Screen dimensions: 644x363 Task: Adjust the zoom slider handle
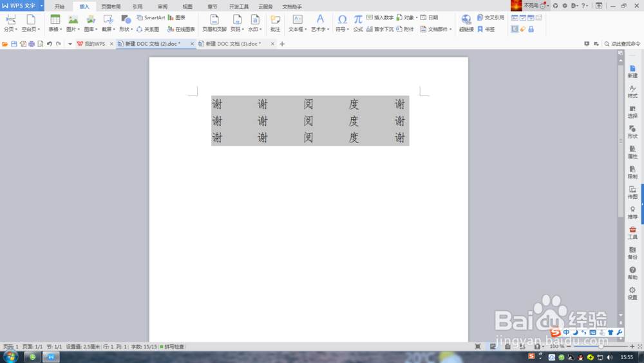point(601,346)
